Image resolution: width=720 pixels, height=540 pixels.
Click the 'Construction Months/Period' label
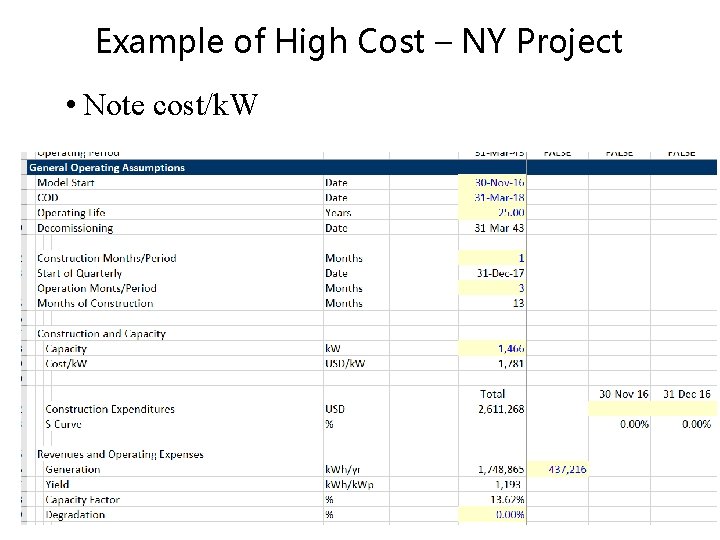(107, 258)
